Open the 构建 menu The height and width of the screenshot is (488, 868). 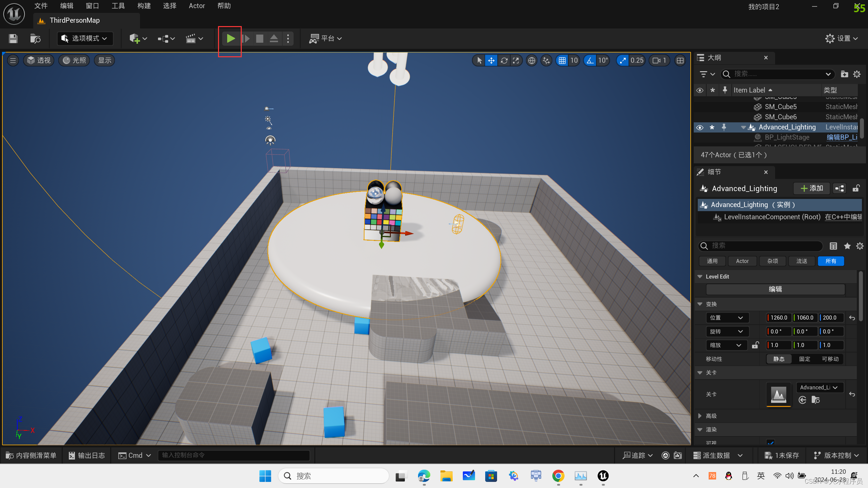point(144,6)
